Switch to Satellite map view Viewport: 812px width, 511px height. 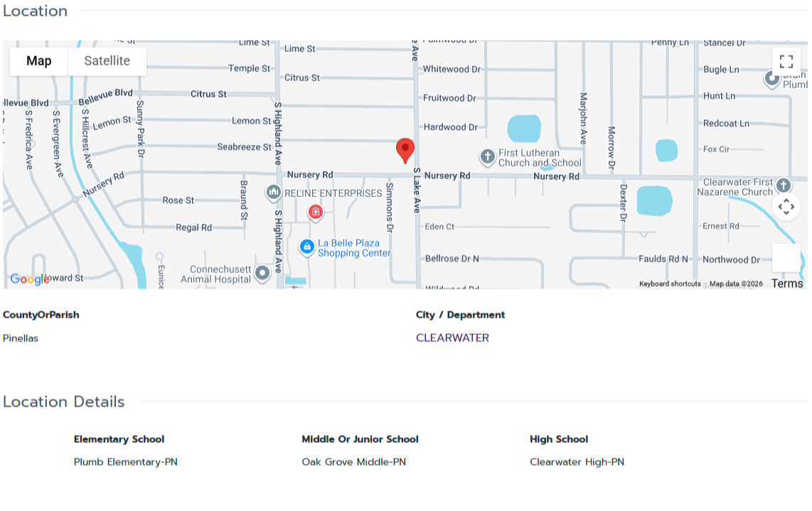tap(107, 61)
